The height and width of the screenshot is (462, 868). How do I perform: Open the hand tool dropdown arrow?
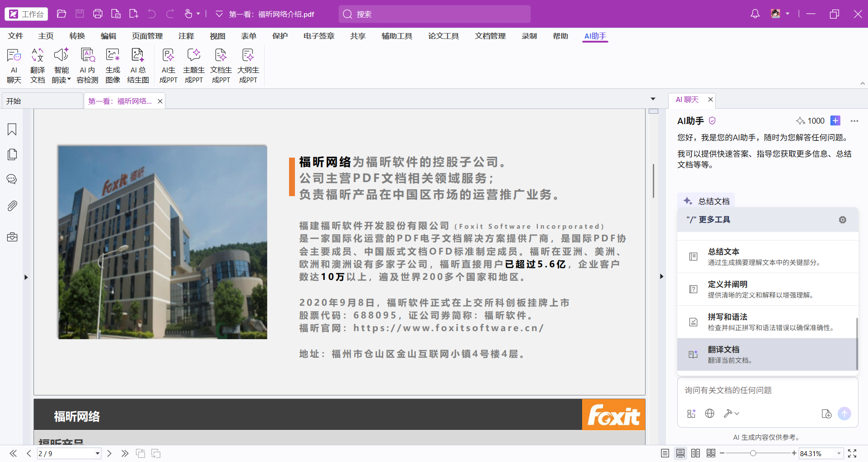pyautogui.click(x=198, y=14)
